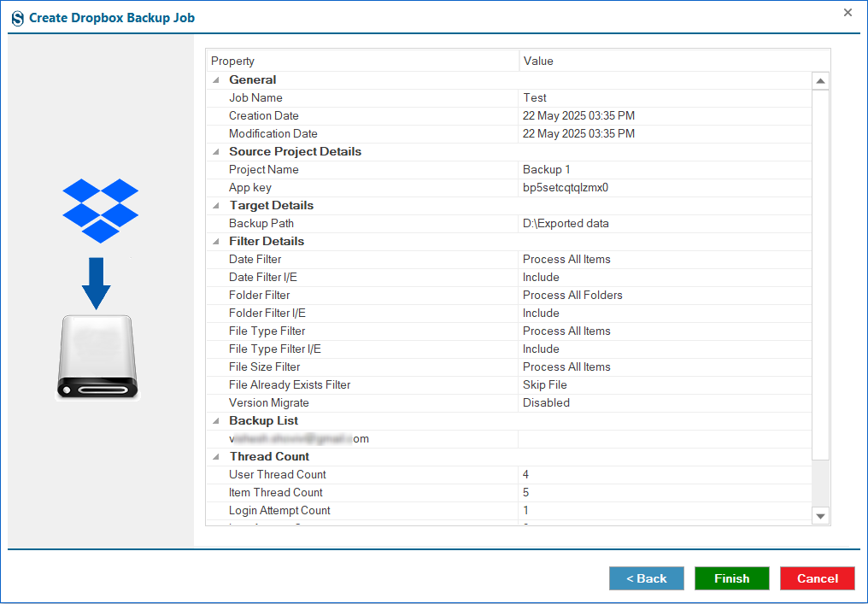Select the Job Name row
The image size is (868, 604).
click(509, 98)
